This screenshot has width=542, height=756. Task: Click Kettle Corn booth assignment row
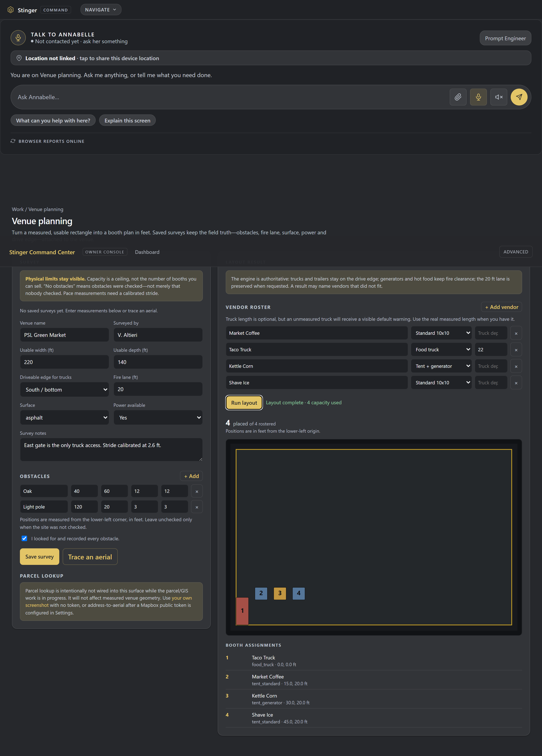pyautogui.click(x=374, y=699)
